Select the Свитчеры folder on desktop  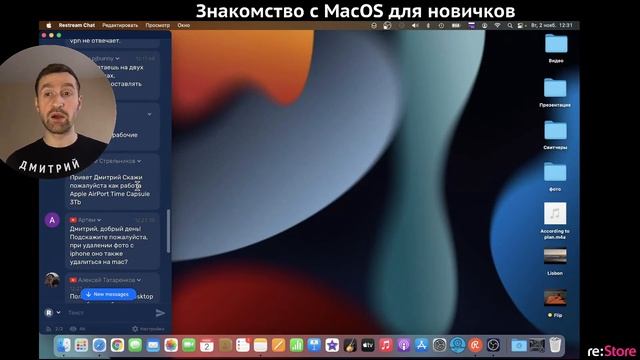[555, 135]
